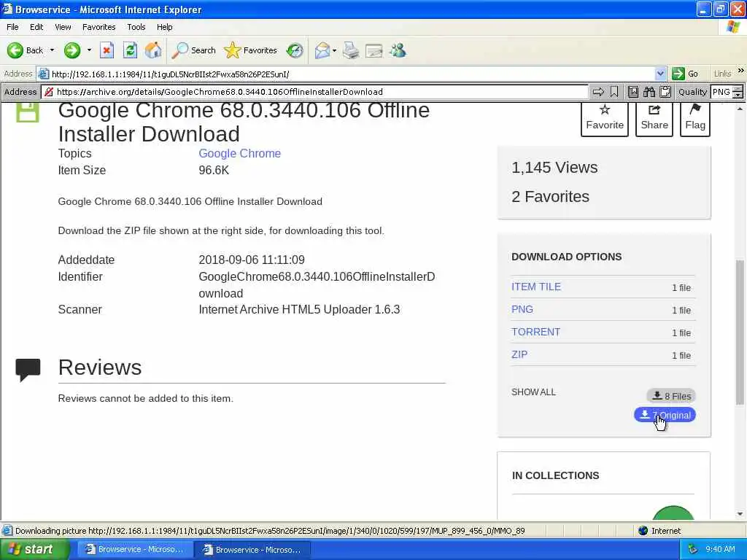
Task: Click the Favorite star button
Action: (605, 117)
